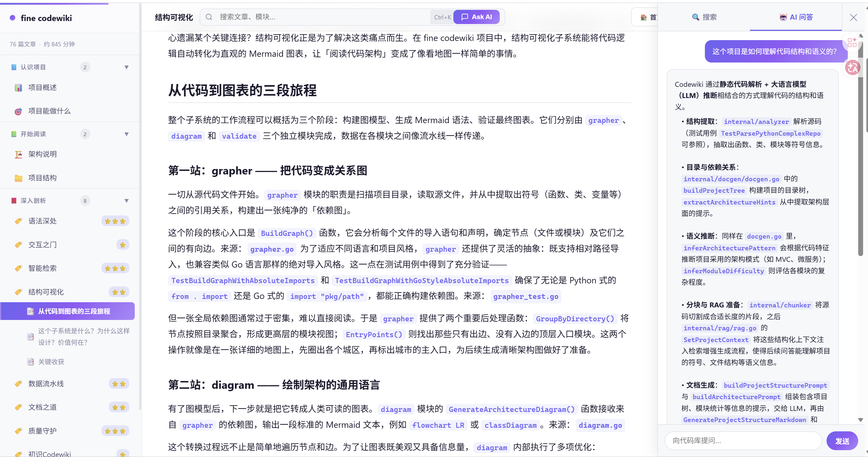Click the home icon in top bar
Image resolution: width=868 pixels, height=457 pixels.
tap(643, 17)
